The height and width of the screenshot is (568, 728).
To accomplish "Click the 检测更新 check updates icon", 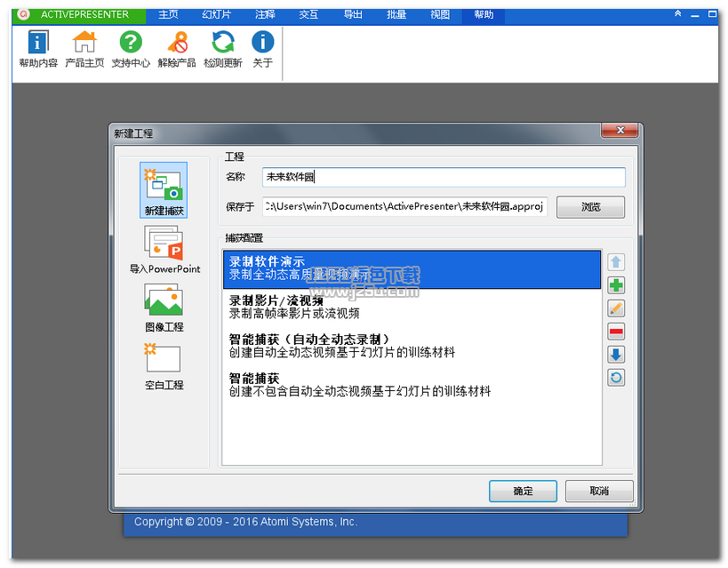I will click(x=223, y=48).
